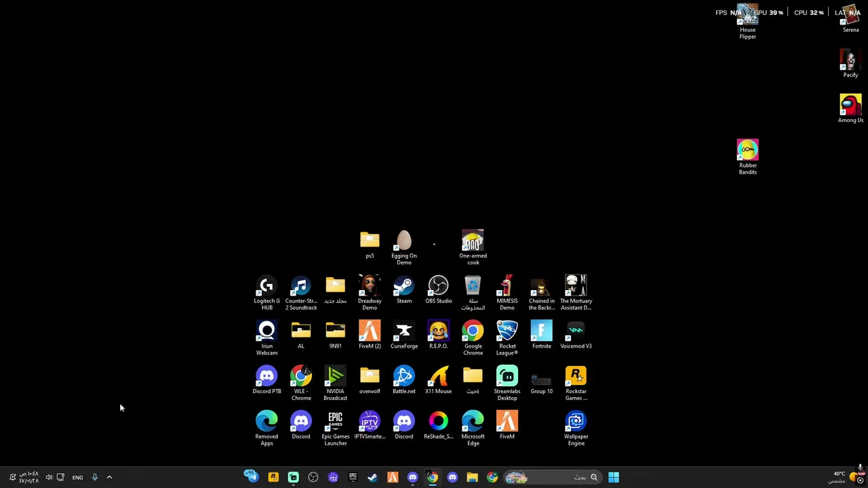
Task: Select the Chained in the Backrooms icon
Action: click(x=542, y=293)
